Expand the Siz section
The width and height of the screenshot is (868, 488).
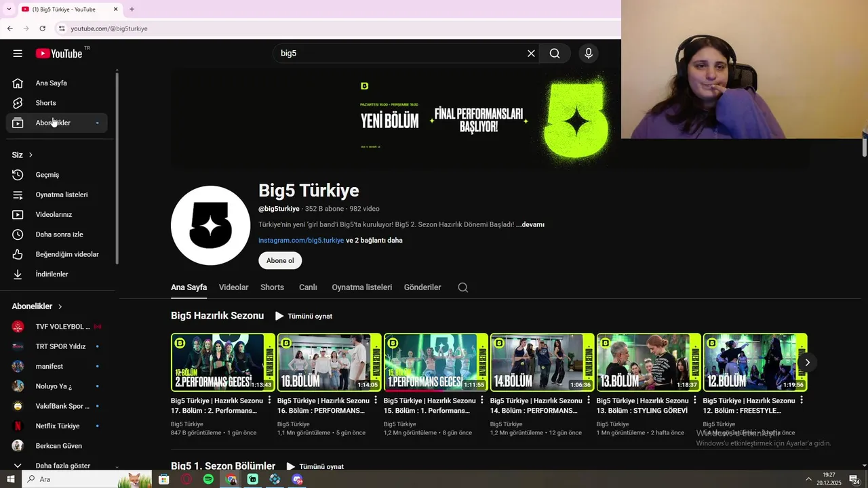click(x=22, y=155)
